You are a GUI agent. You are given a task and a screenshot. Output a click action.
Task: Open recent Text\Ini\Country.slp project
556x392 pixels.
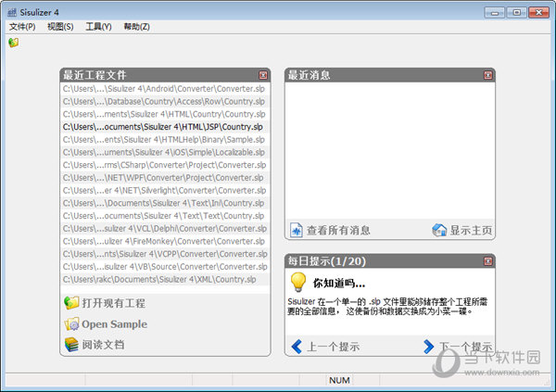165,203
